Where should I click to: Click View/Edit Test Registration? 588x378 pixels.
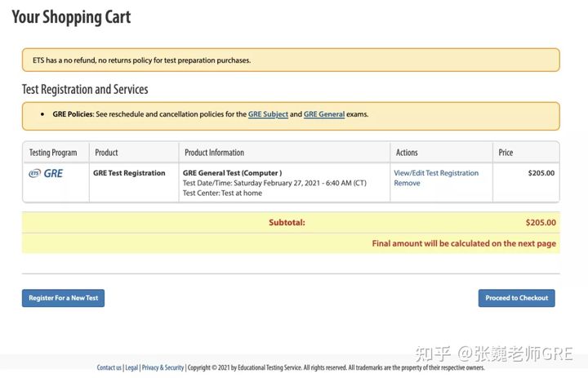click(436, 173)
